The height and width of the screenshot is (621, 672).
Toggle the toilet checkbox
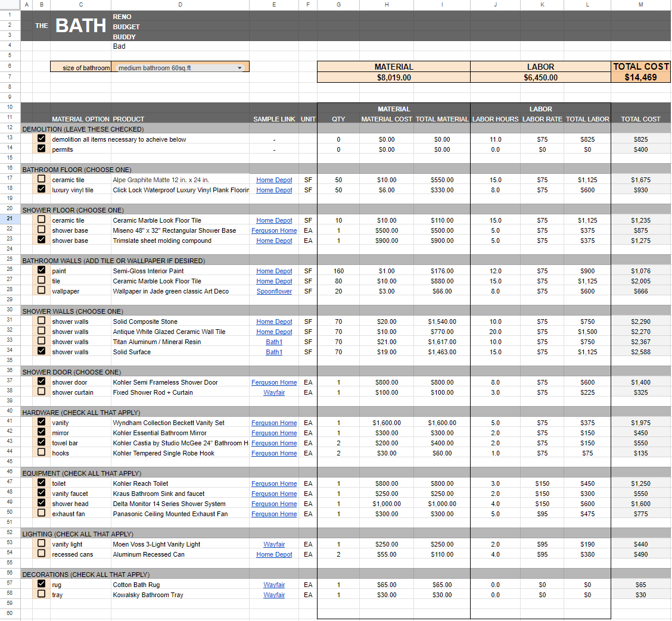pos(42,482)
